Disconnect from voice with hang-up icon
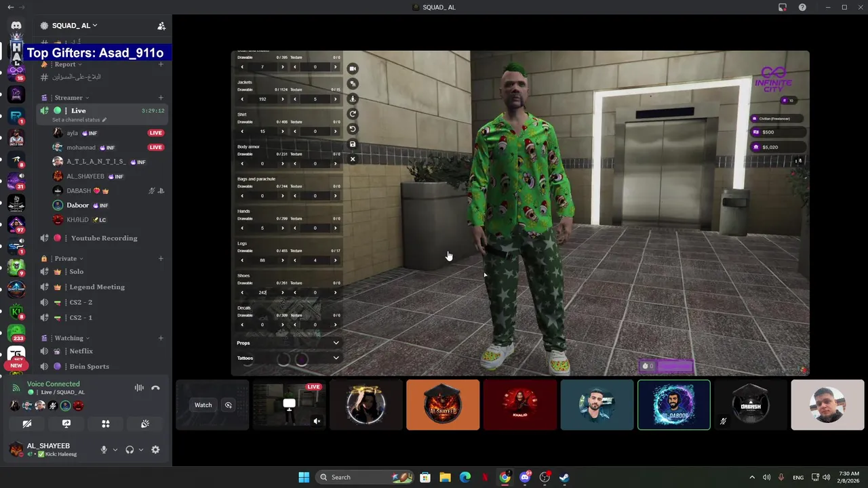Image resolution: width=868 pixels, height=488 pixels. [155, 388]
